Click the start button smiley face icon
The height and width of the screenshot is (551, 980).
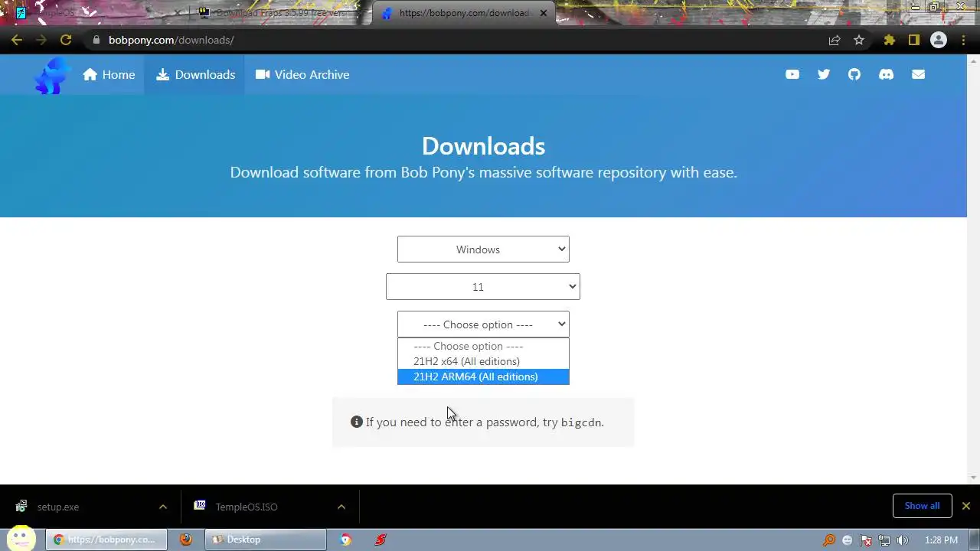point(21,538)
